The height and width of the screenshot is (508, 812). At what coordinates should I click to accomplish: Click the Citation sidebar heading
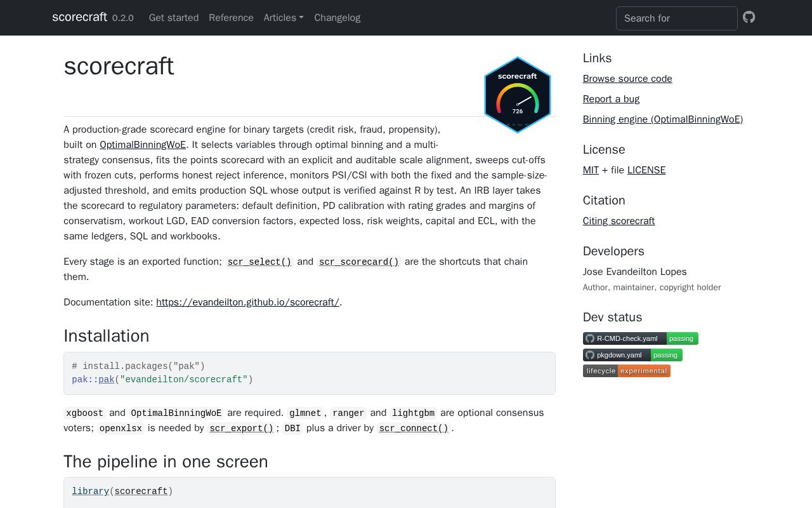tap(604, 201)
